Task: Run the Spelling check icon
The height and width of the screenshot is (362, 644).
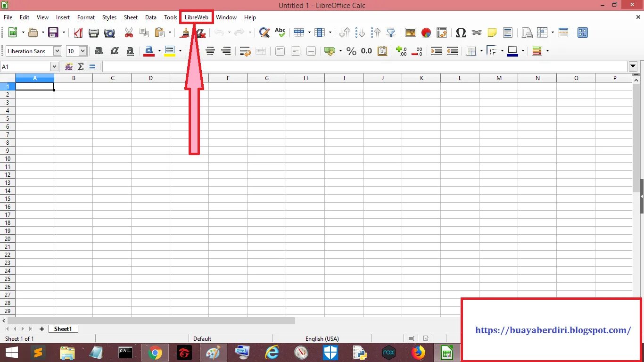Action: pos(280,33)
